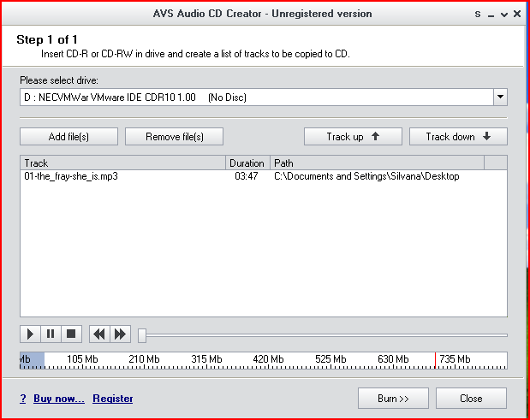Click the disc capacity bar at 420 Mb
Image resolution: width=530 pixels, height=420 pixels.
coord(268,360)
